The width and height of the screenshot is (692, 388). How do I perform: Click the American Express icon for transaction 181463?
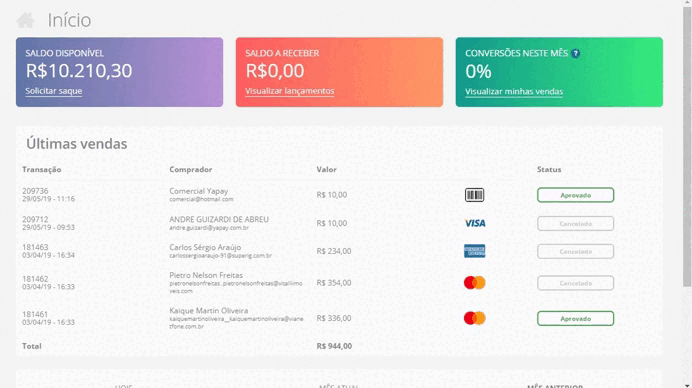point(474,251)
